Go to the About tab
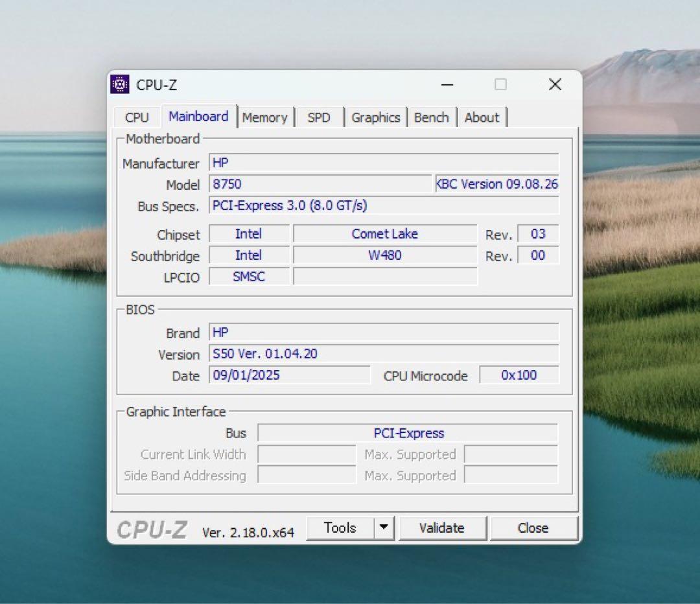Image resolution: width=700 pixels, height=604 pixels. point(482,117)
